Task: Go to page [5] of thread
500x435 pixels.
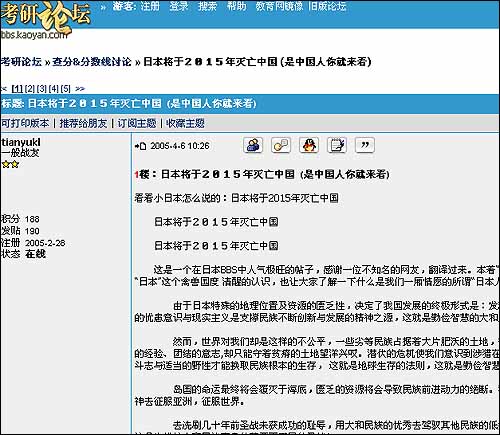Action: click(x=66, y=89)
